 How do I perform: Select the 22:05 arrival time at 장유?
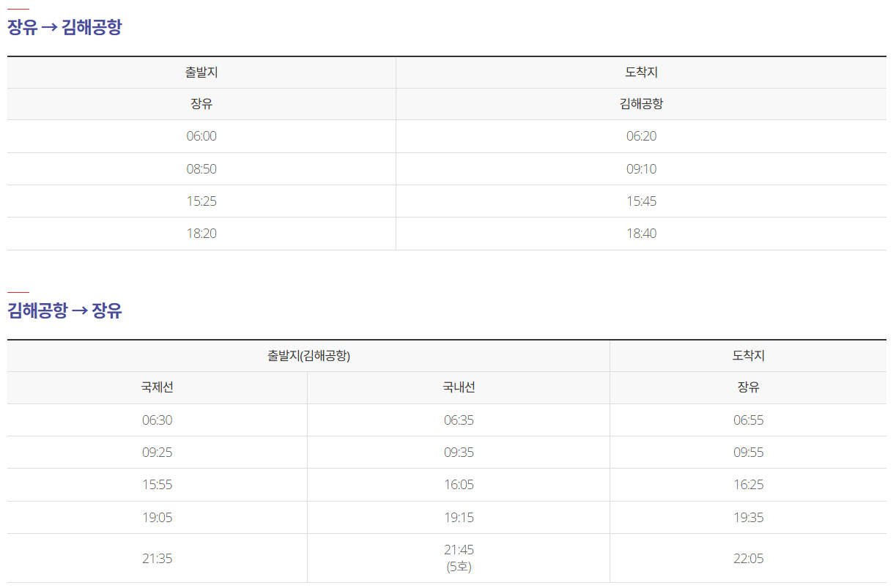click(749, 557)
